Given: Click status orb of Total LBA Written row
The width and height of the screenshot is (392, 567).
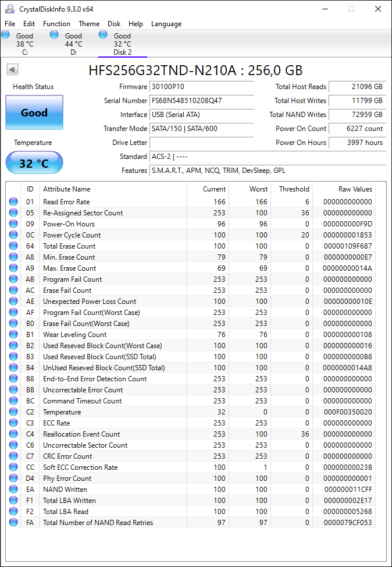Looking at the screenshot, I should 13,501.
